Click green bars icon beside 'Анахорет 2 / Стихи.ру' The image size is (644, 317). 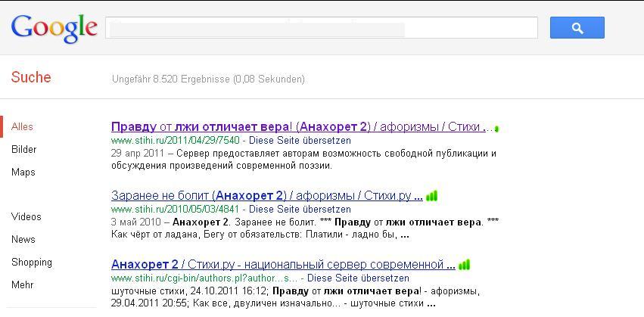(x=464, y=265)
